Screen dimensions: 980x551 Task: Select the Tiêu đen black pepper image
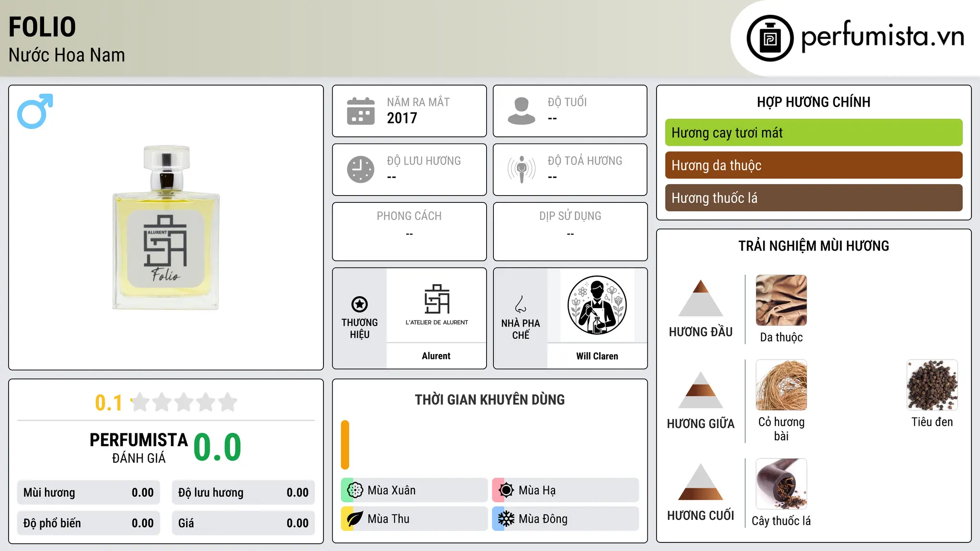[932, 385]
